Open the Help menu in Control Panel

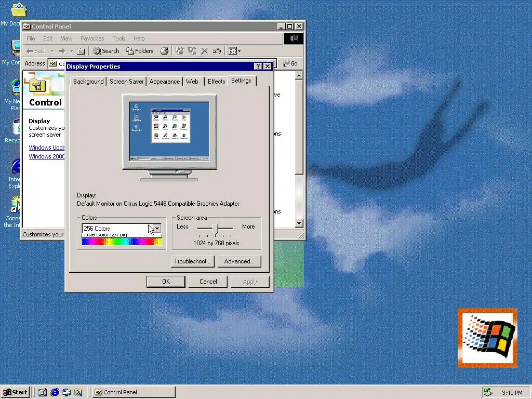pyautogui.click(x=139, y=38)
